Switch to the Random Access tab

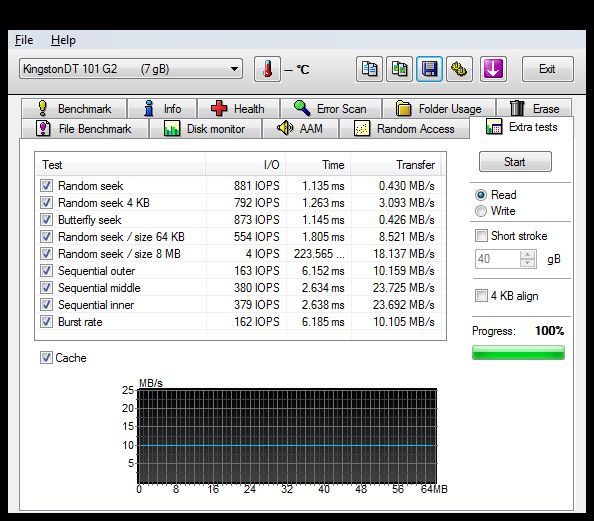(x=404, y=129)
